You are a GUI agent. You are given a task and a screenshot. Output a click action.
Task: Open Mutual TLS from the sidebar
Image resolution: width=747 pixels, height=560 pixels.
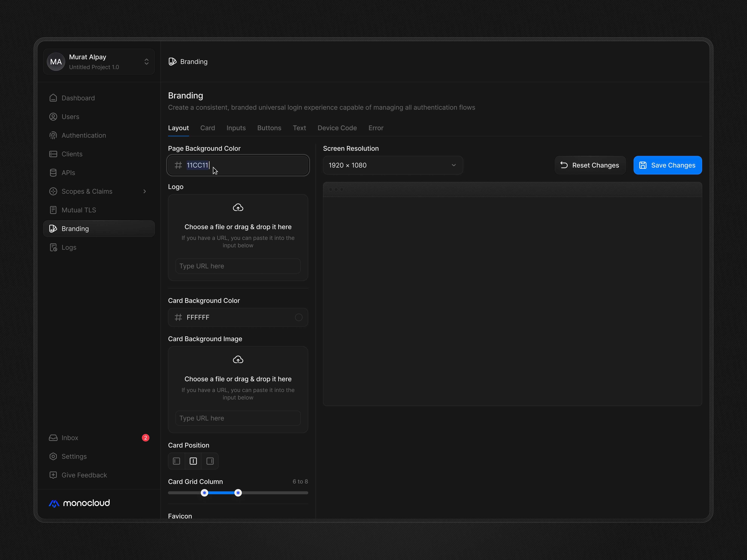point(99,210)
